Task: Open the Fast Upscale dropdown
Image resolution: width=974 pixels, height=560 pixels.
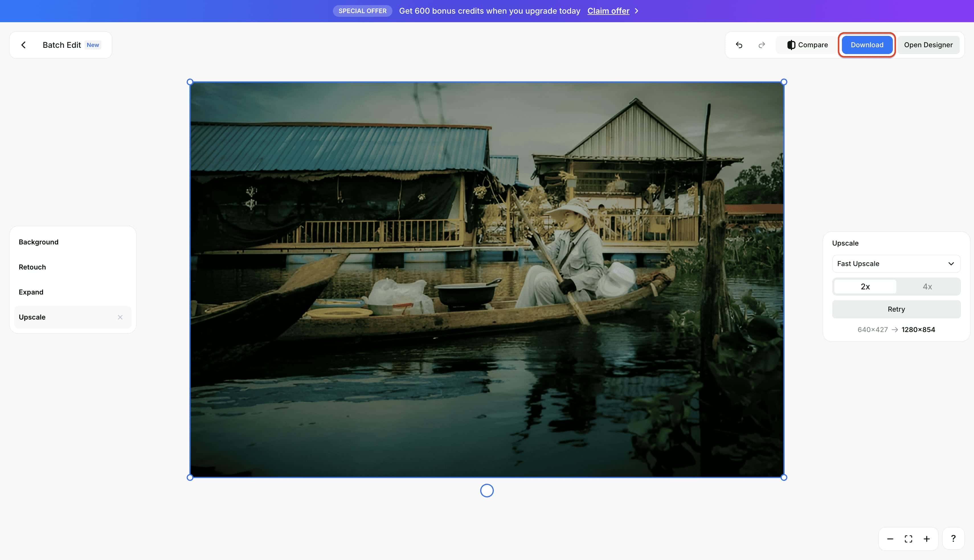Action: (x=896, y=263)
